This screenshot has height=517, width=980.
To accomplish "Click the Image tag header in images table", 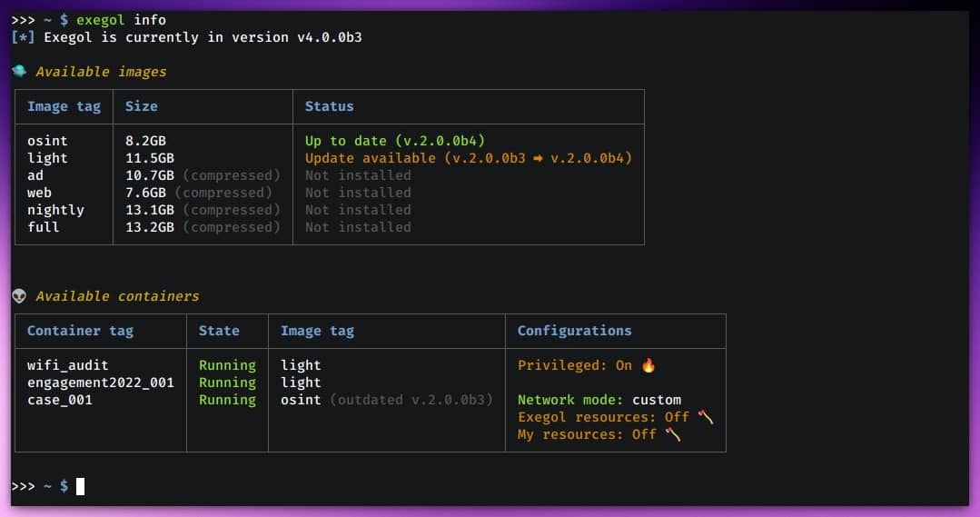I will point(64,106).
